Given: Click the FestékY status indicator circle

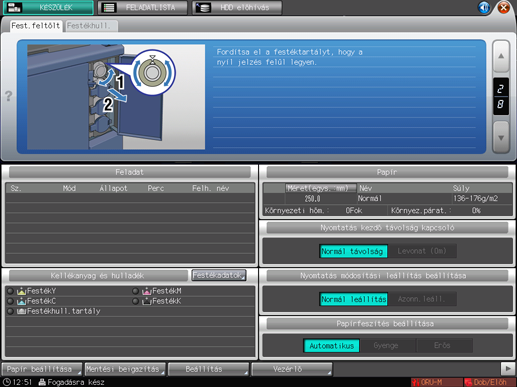Looking at the screenshot, I should [10, 291].
